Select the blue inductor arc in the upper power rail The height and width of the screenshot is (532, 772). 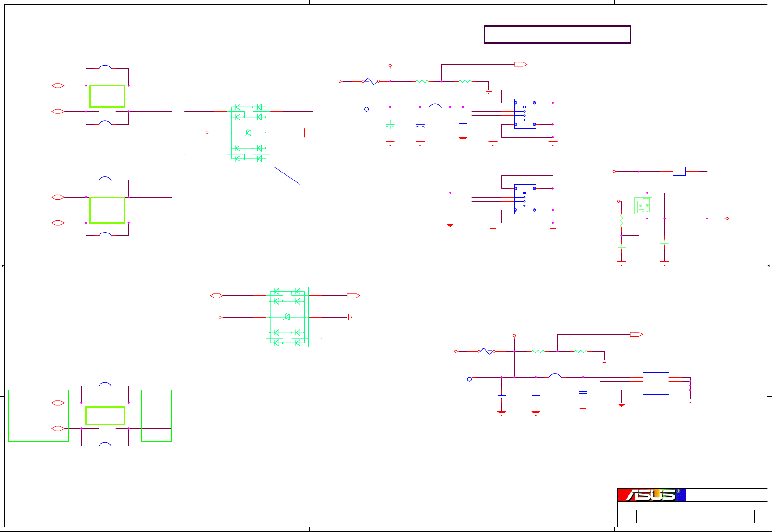click(435, 106)
